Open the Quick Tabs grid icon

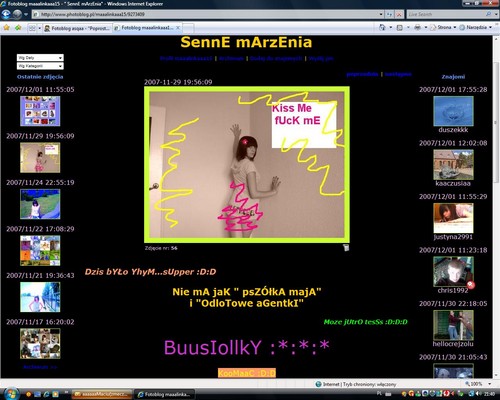[x=32, y=28]
